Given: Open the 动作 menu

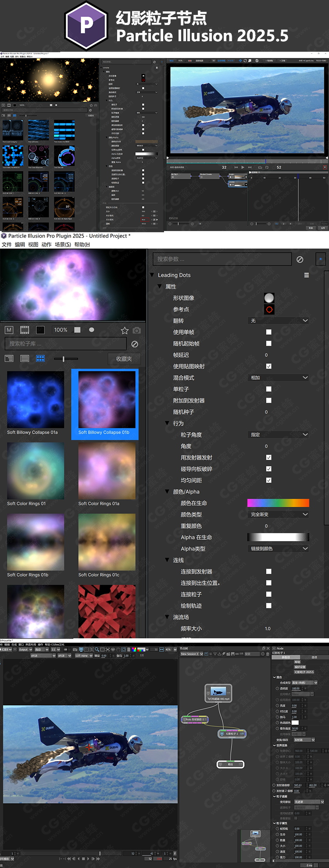Looking at the screenshot, I should pos(46,245).
